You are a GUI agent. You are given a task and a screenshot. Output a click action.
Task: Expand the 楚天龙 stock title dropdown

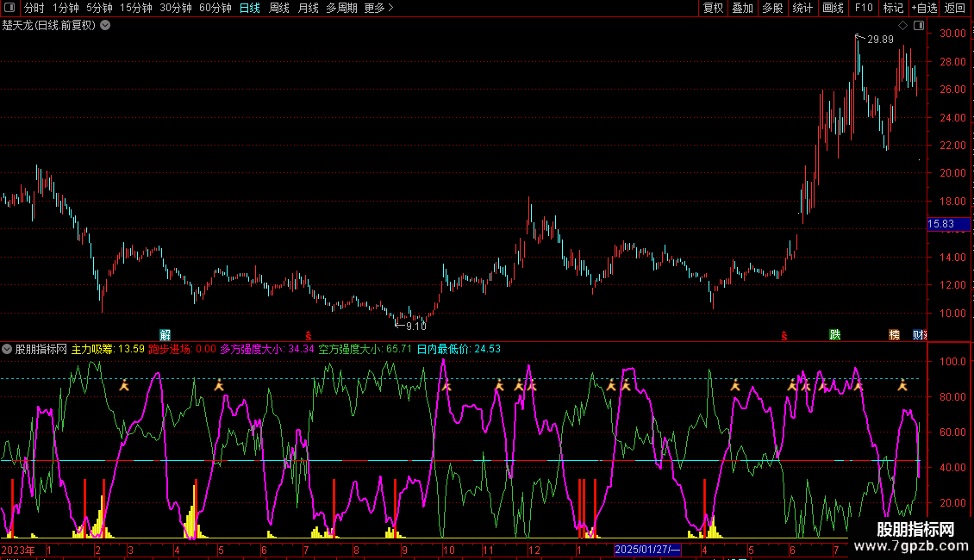(105, 25)
